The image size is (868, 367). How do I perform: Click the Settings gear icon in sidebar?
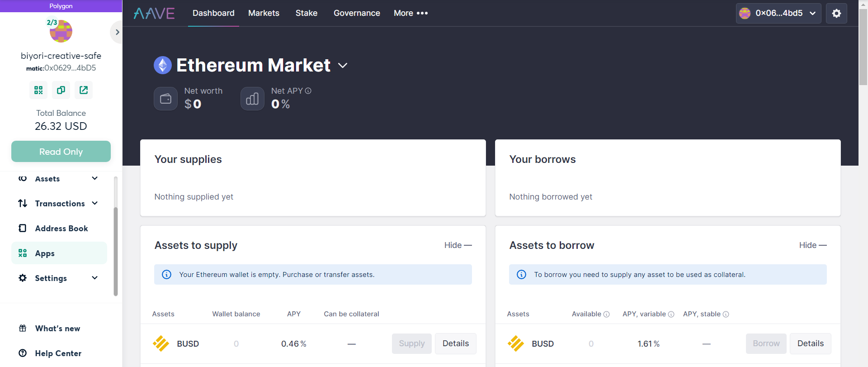point(23,278)
